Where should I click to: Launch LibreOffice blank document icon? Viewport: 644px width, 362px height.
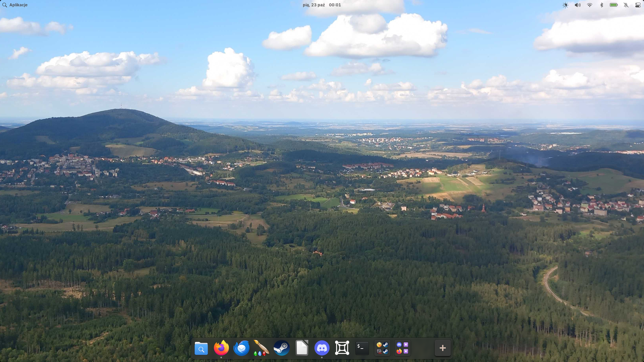tap(302, 348)
